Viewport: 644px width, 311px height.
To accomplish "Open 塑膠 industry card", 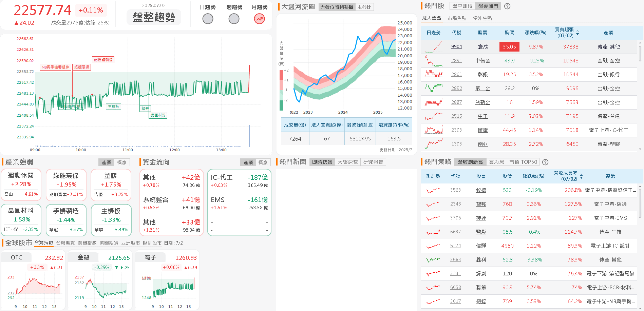I will pyautogui.click(x=111, y=185).
